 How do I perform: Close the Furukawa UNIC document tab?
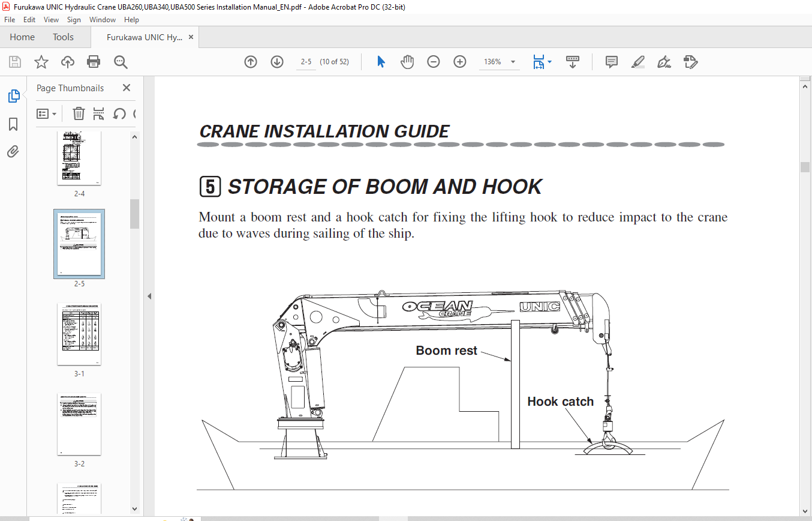click(191, 37)
